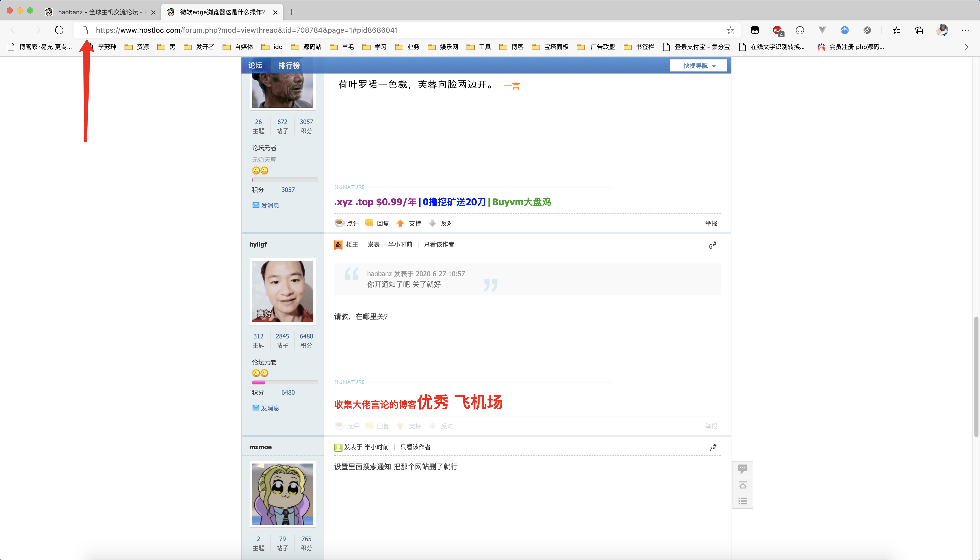Click the scroll-to-top icon on right sidebar
Image resolution: width=980 pixels, height=560 pixels.
(x=742, y=485)
